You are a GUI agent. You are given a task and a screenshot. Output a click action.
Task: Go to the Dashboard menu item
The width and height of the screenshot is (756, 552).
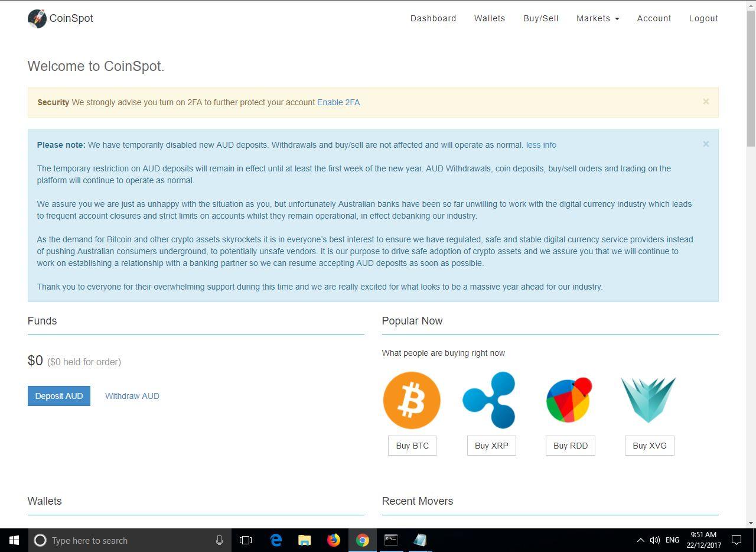pos(433,18)
